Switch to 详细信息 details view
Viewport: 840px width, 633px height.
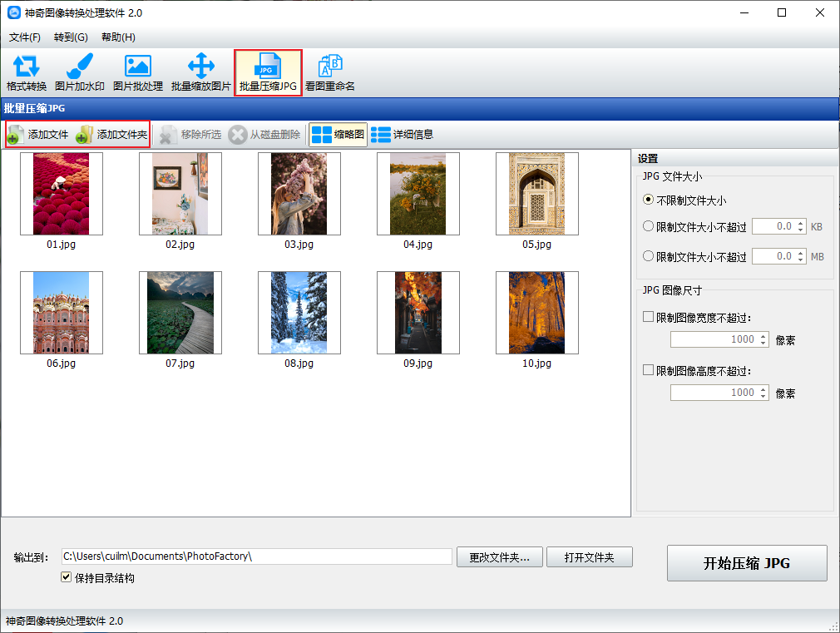[x=402, y=135]
